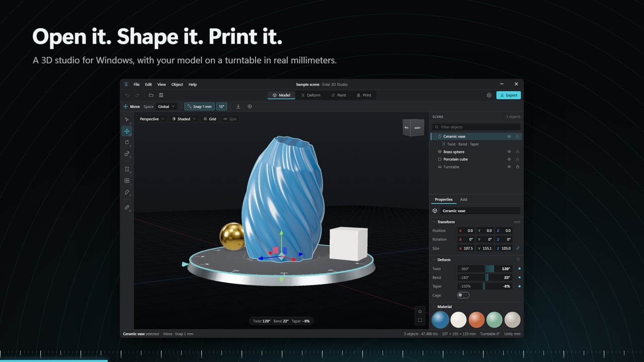Toggle the Snap 1 mm option

coord(200,107)
